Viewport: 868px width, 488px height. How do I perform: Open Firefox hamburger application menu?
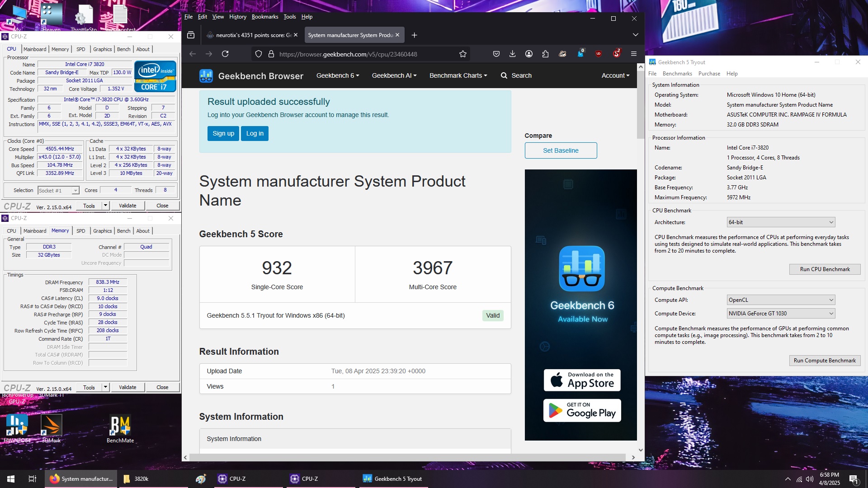pos(634,54)
